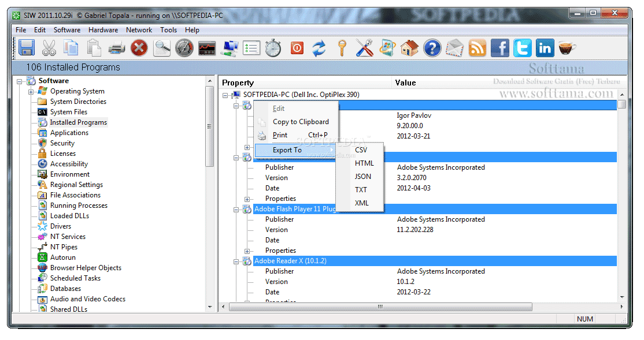The width and height of the screenshot is (644, 340).
Task: Select the magnifier search icon on the toolbar
Action: point(162,48)
